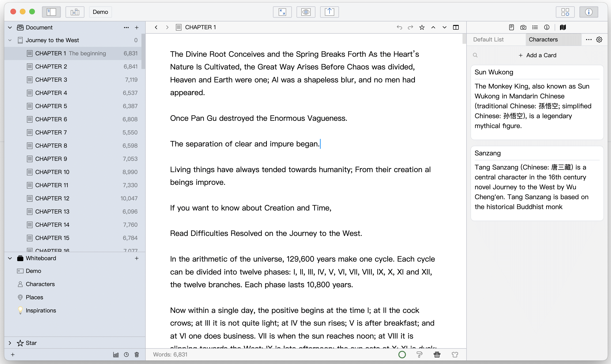
Task: Collapse the Document section
Action: point(10,28)
